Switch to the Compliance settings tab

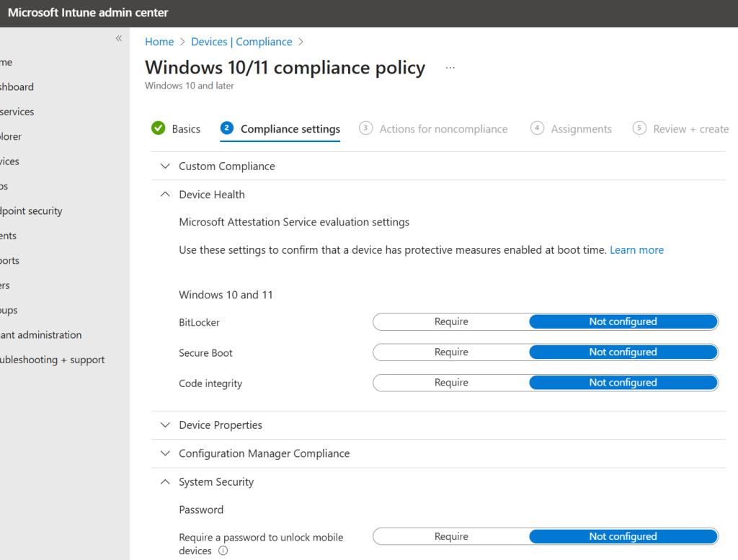(x=290, y=129)
